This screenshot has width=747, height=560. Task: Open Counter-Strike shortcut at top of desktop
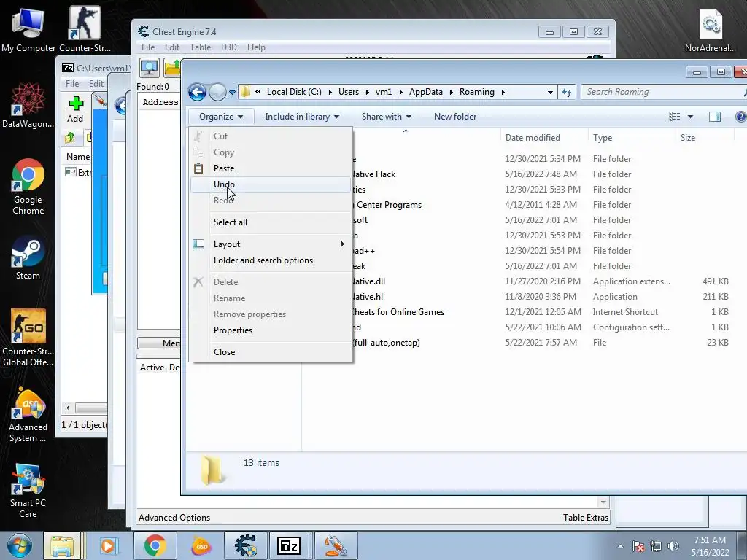click(85, 29)
